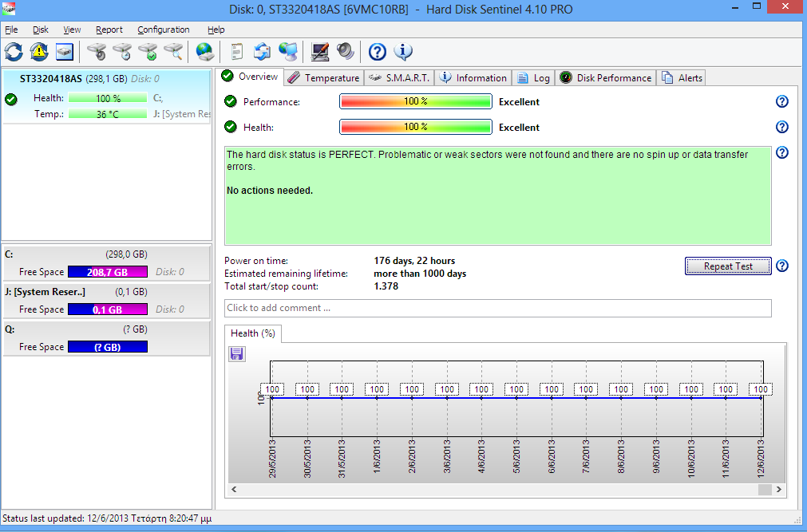Click the J: free space 0,1 GB bar
This screenshot has width=807, height=532.
point(108,309)
